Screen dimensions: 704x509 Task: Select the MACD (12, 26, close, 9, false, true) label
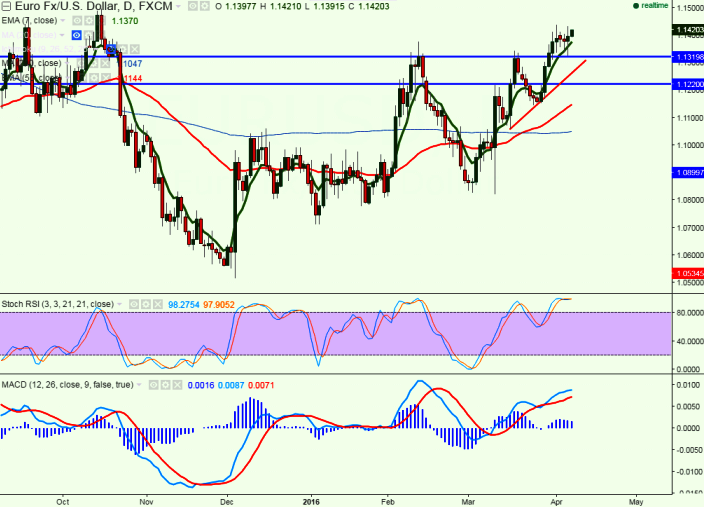pos(67,385)
